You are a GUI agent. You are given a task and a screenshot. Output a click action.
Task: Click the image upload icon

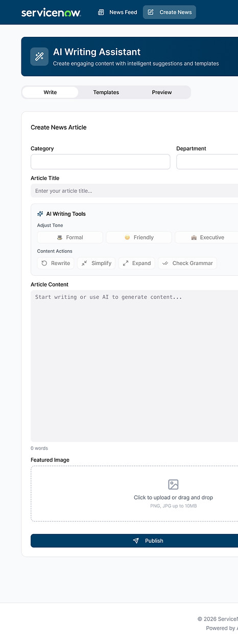pyautogui.click(x=173, y=484)
